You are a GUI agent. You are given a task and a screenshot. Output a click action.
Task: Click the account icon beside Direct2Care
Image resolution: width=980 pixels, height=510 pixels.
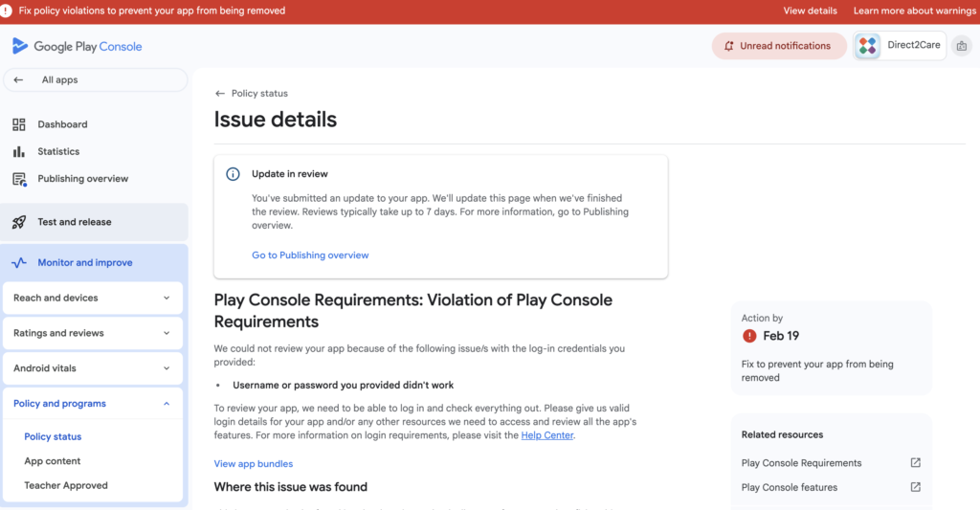tap(961, 46)
